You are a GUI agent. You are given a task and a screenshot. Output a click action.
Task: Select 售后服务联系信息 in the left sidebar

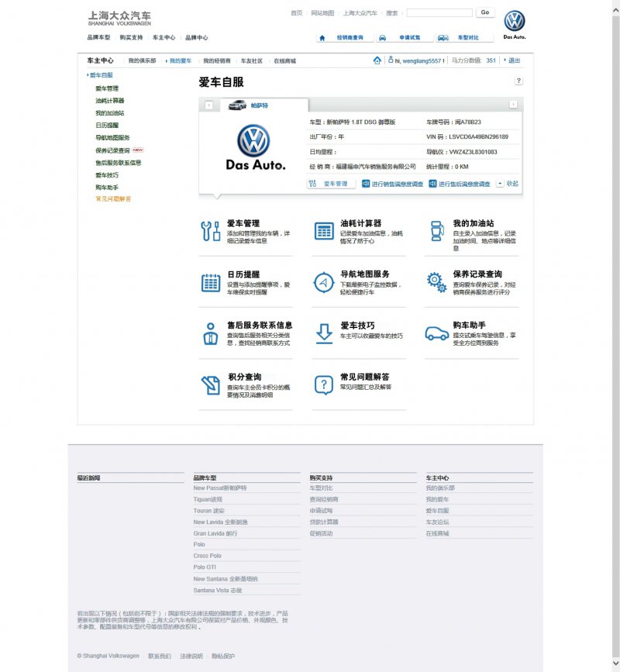point(119,163)
